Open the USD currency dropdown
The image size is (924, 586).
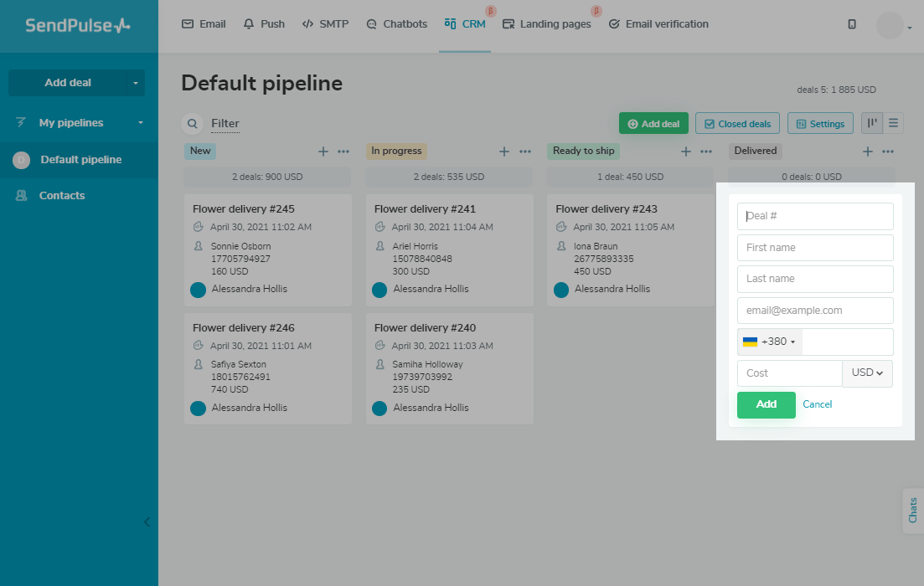(x=867, y=373)
